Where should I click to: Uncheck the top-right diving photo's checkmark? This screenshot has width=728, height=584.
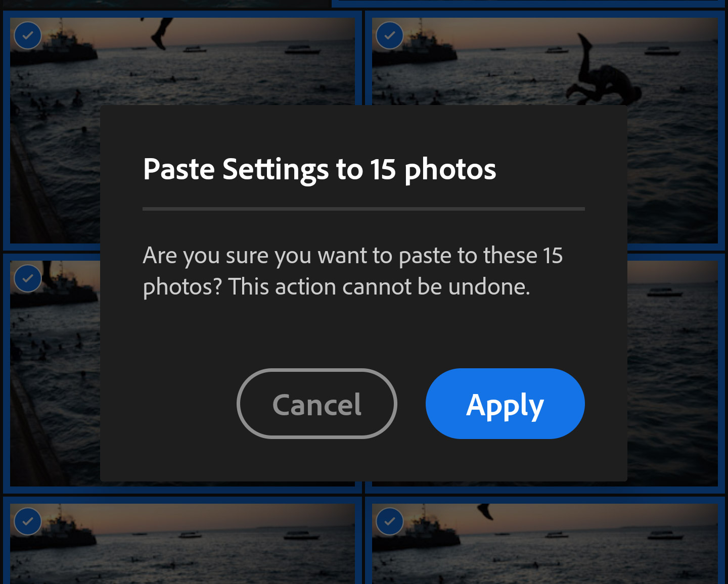tap(390, 35)
